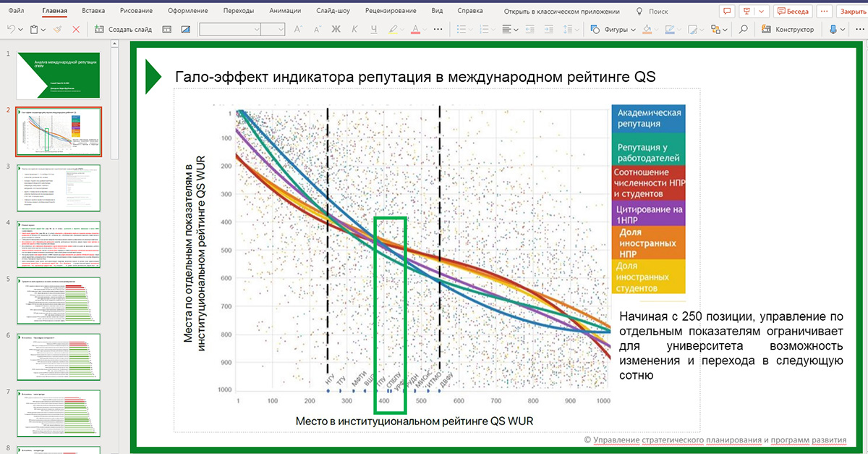The width and height of the screenshot is (868, 454).
Task: Activate the Format Painter brush
Action: pos(57,30)
